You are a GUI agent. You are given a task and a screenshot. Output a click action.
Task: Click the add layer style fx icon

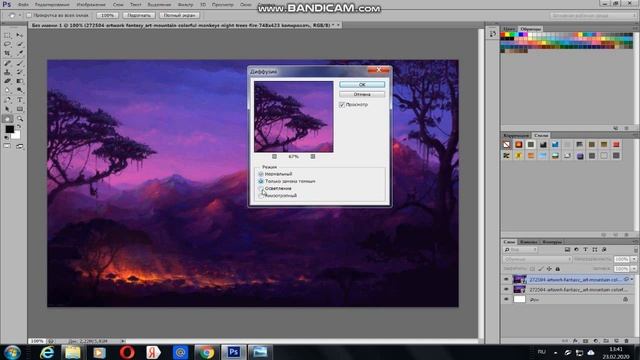tap(575, 341)
